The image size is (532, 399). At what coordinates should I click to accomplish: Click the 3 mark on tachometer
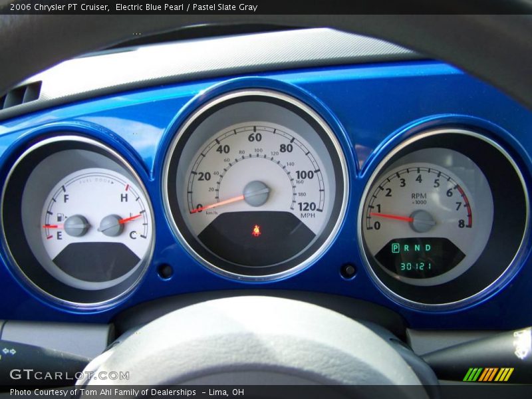click(x=402, y=183)
